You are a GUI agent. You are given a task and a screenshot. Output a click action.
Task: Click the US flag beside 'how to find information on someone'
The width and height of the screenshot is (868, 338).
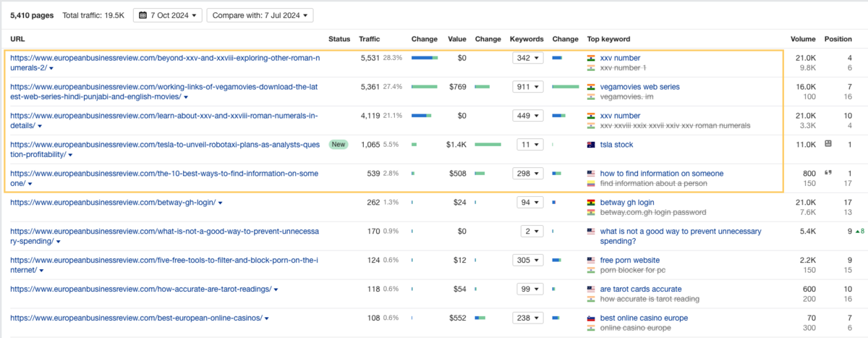coord(591,174)
